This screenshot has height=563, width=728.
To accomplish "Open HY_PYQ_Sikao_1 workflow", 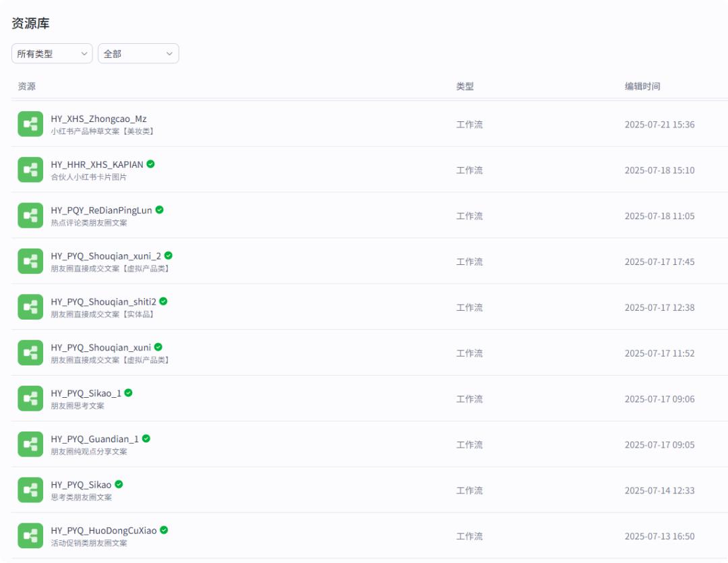I will (86, 394).
